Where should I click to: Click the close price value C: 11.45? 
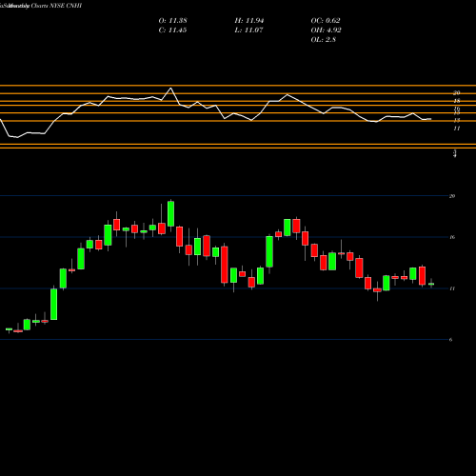pos(172,30)
